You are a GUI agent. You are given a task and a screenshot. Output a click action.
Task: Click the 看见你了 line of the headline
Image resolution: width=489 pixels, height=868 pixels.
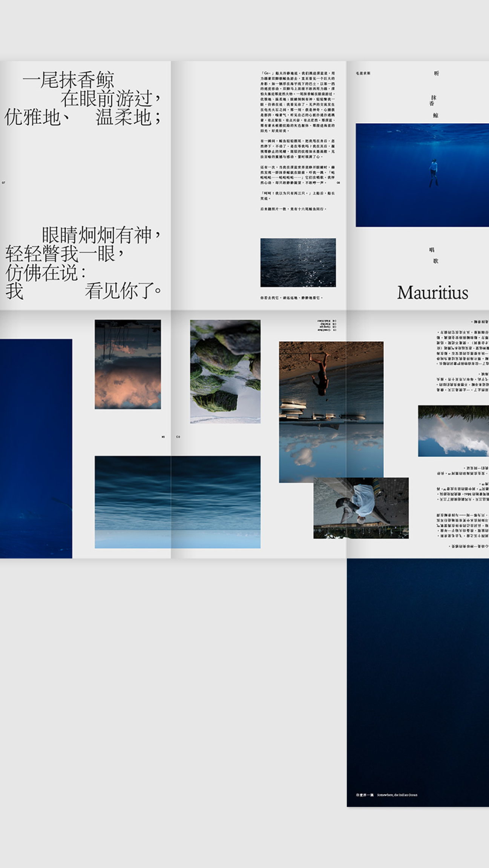point(123,291)
